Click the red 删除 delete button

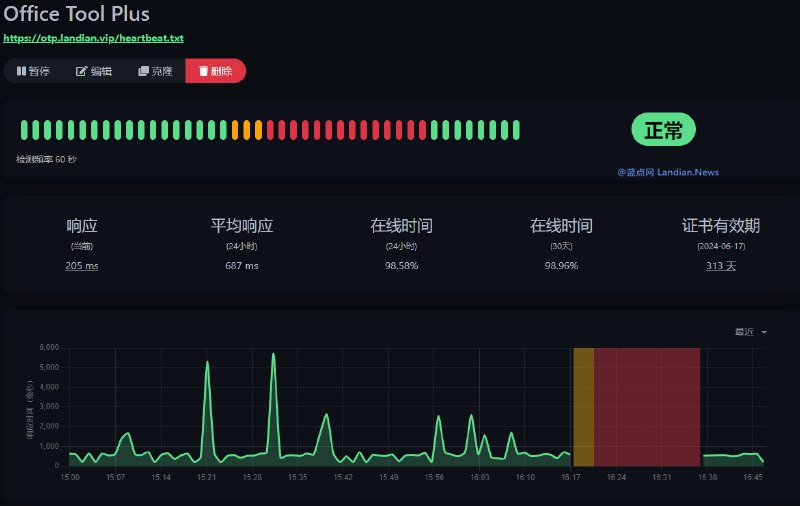(215, 71)
